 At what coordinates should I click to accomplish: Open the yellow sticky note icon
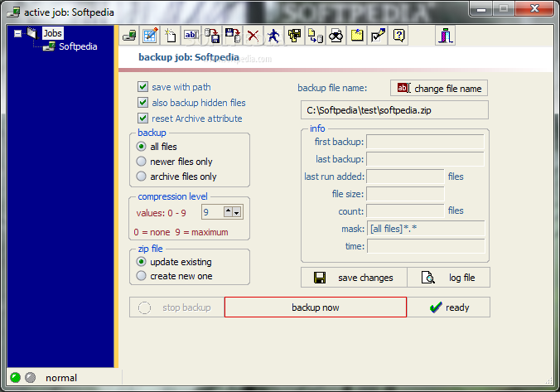click(x=357, y=36)
